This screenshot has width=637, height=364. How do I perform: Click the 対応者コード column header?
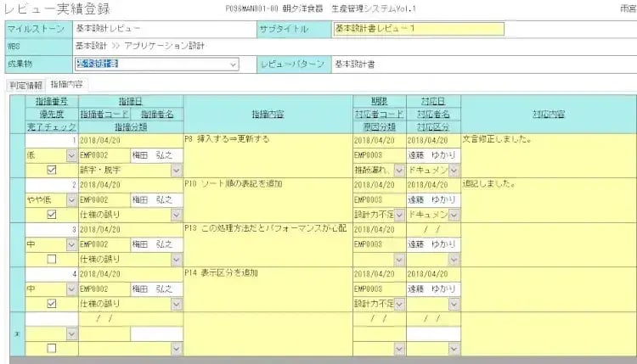[x=380, y=114]
